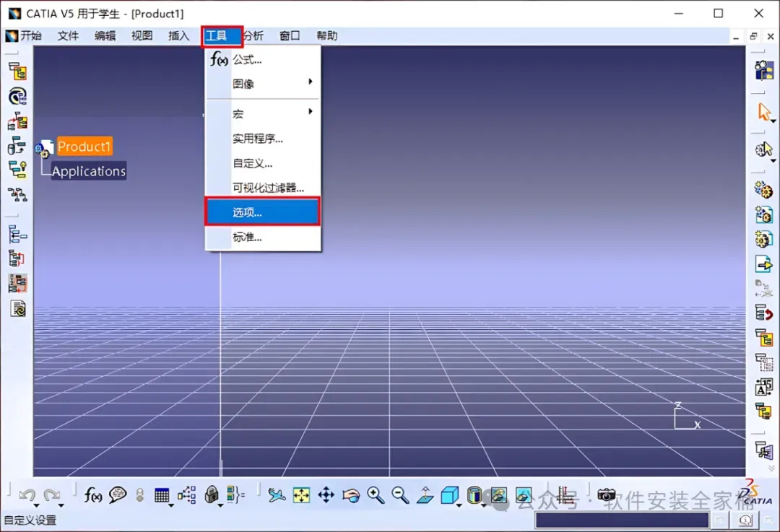
Task: Open the Redo history dropdown arrow
Action: click(x=61, y=505)
